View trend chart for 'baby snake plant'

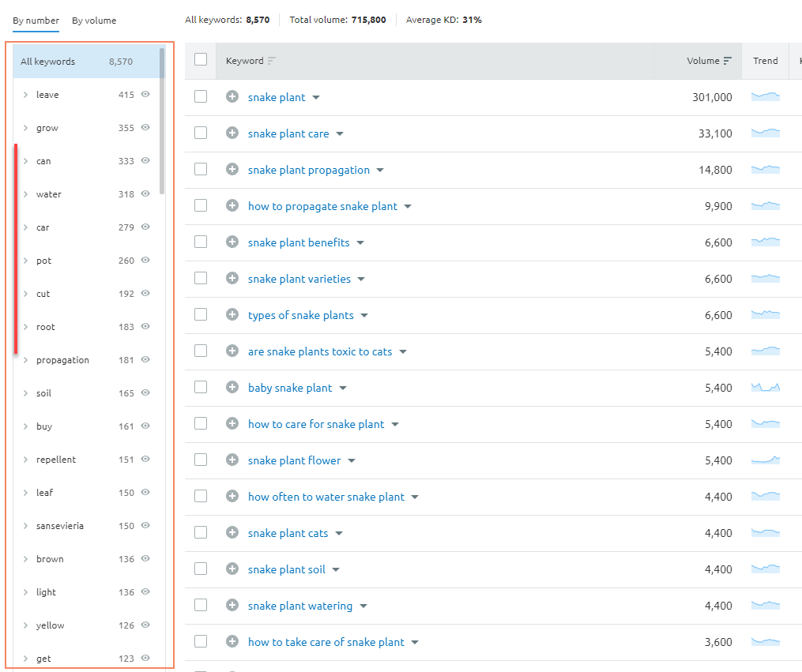pos(766,387)
